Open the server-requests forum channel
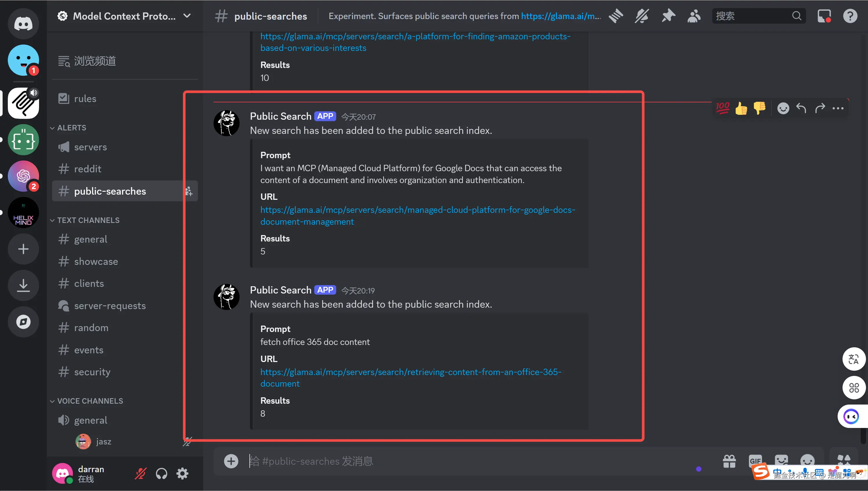The width and height of the screenshot is (868, 491). pyautogui.click(x=125, y=306)
